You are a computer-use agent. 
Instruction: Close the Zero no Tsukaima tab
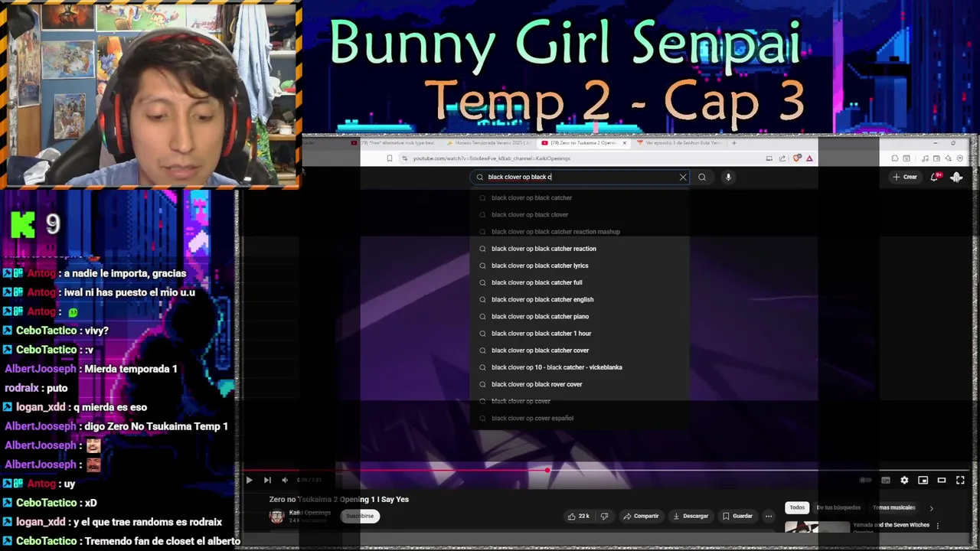coord(624,143)
